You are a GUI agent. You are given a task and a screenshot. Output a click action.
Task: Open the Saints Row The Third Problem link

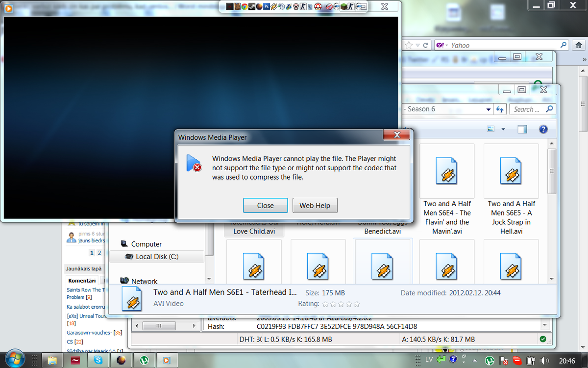point(85,293)
